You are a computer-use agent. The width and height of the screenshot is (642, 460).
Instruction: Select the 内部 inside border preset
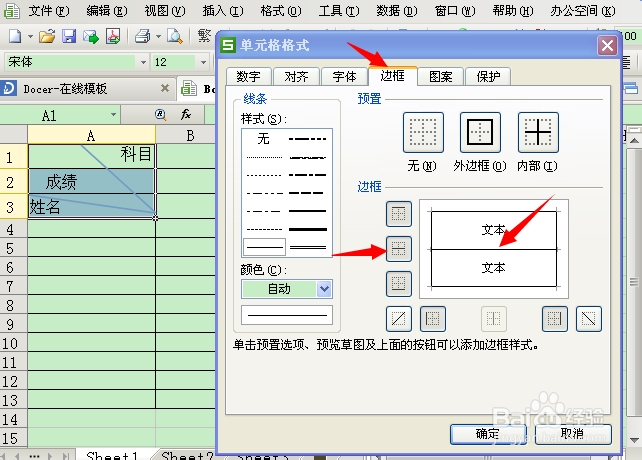(538, 133)
